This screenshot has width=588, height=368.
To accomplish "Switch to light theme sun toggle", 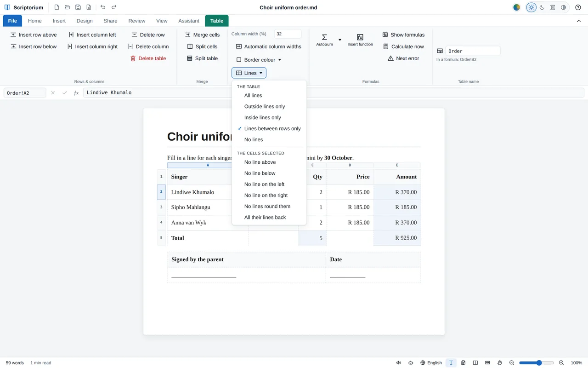I will click(531, 7).
